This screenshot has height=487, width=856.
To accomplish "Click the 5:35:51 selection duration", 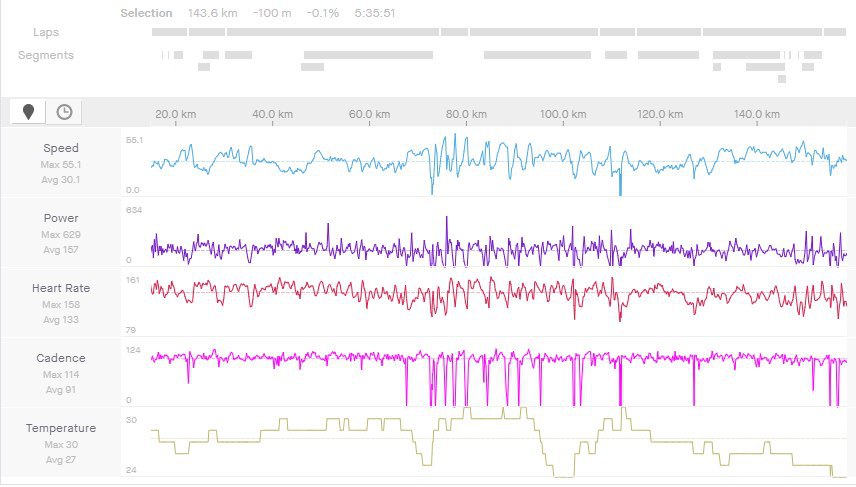I will (374, 13).
